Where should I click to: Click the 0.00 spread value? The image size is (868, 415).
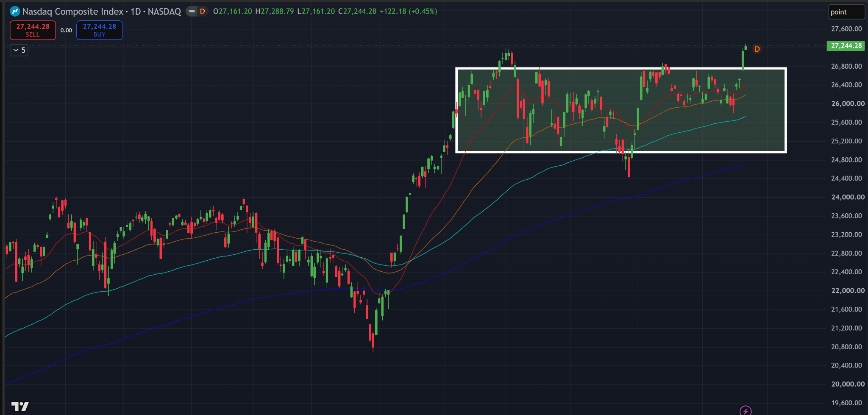click(x=66, y=30)
